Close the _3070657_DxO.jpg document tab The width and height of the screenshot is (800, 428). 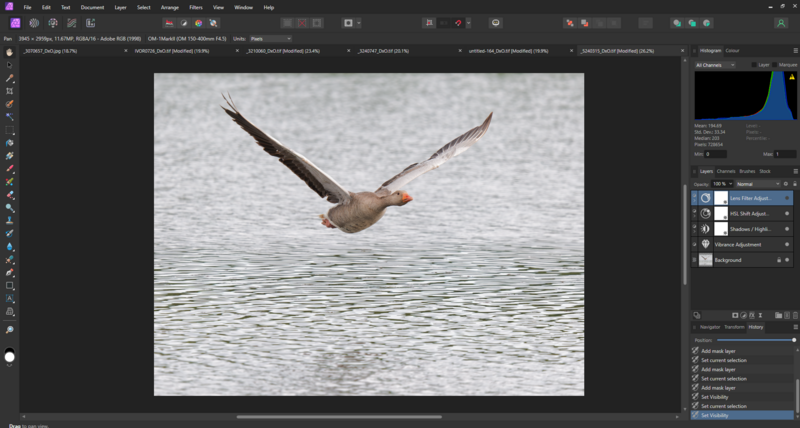(126, 51)
